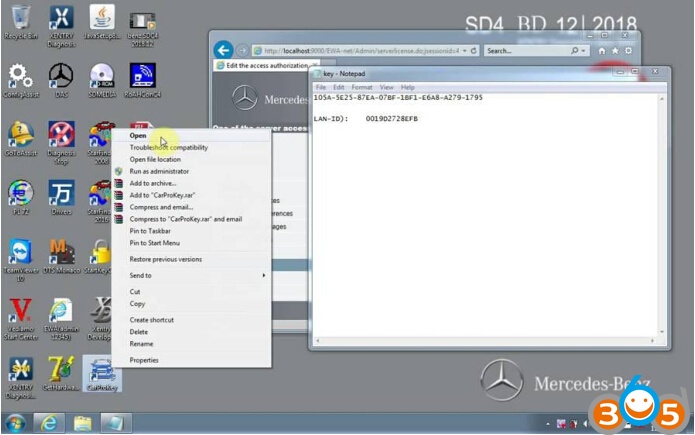Open Internet Explorer from the taskbar
The image size is (695, 435).
point(49,423)
